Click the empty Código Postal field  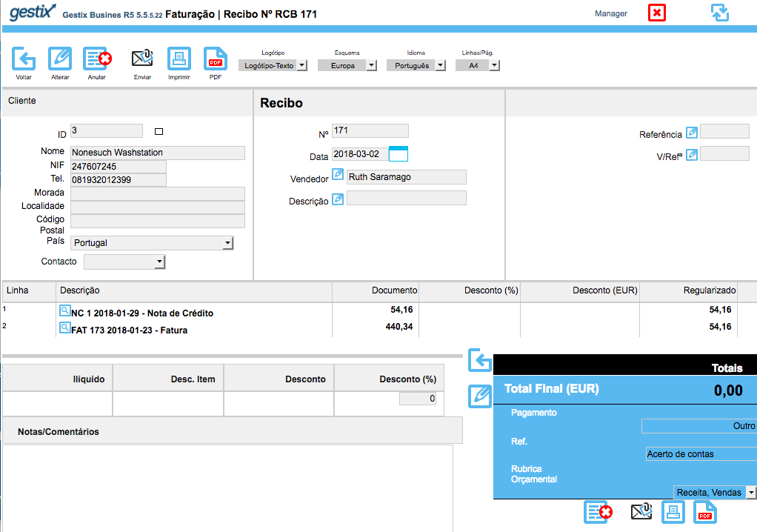(x=158, y=221)
